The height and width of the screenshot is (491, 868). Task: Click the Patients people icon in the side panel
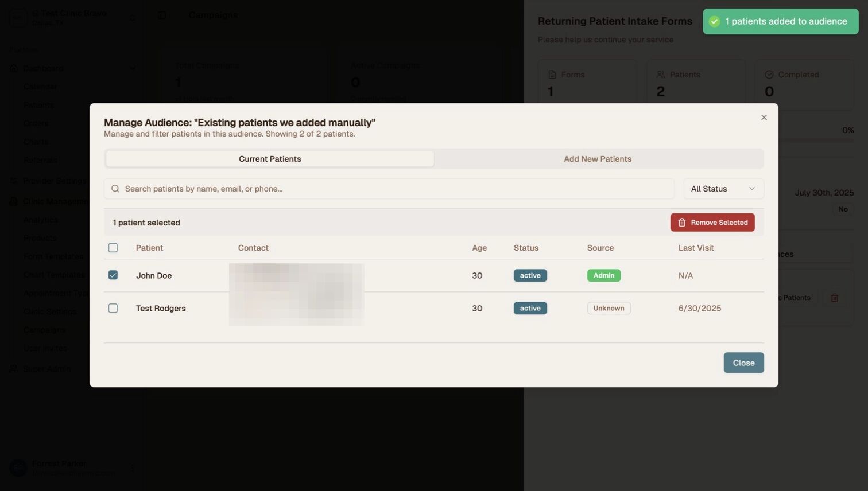[x=661, y=75]
